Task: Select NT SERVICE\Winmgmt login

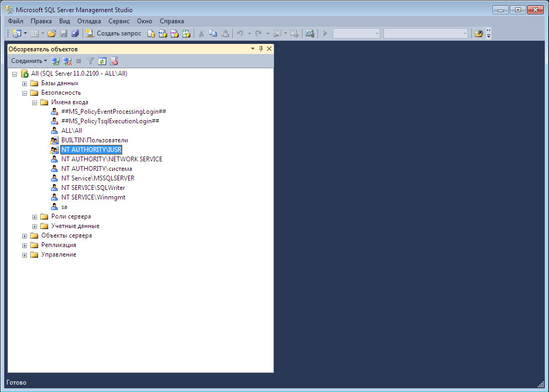Action: (93, 197)
